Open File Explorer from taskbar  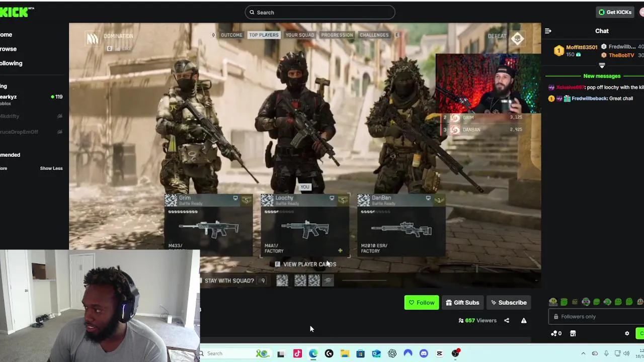pyautogui.click(x=345, y=354)
